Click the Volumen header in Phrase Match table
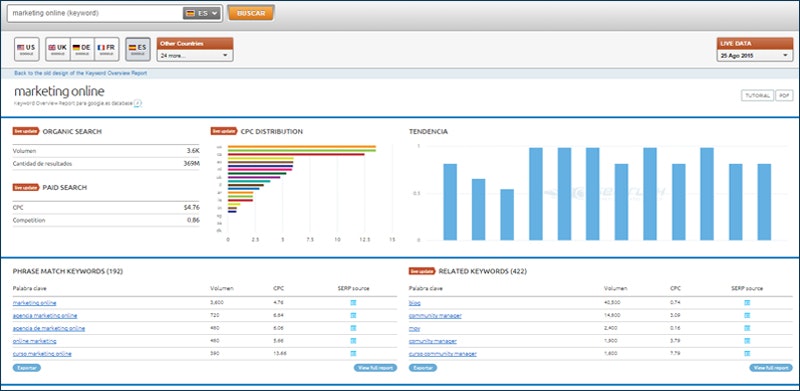 point(221,288)
